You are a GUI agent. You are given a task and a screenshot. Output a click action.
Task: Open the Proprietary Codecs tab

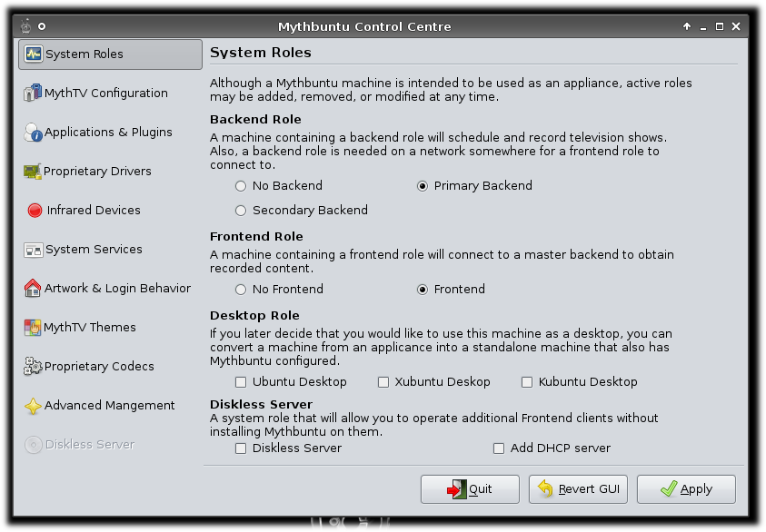111,367
